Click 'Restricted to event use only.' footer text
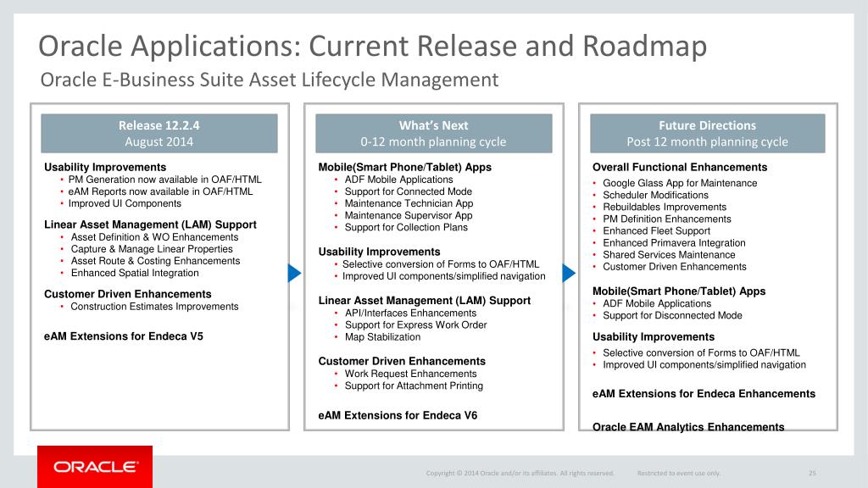Screen dimensions: 868x488 (x=679, y=473)
